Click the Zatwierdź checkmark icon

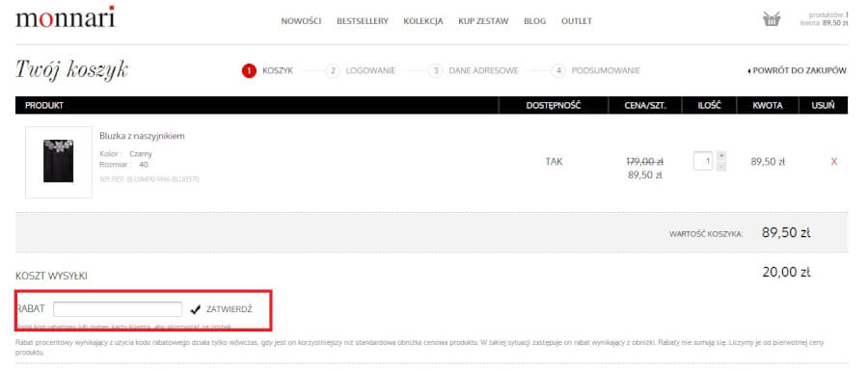tap(195, 309)
